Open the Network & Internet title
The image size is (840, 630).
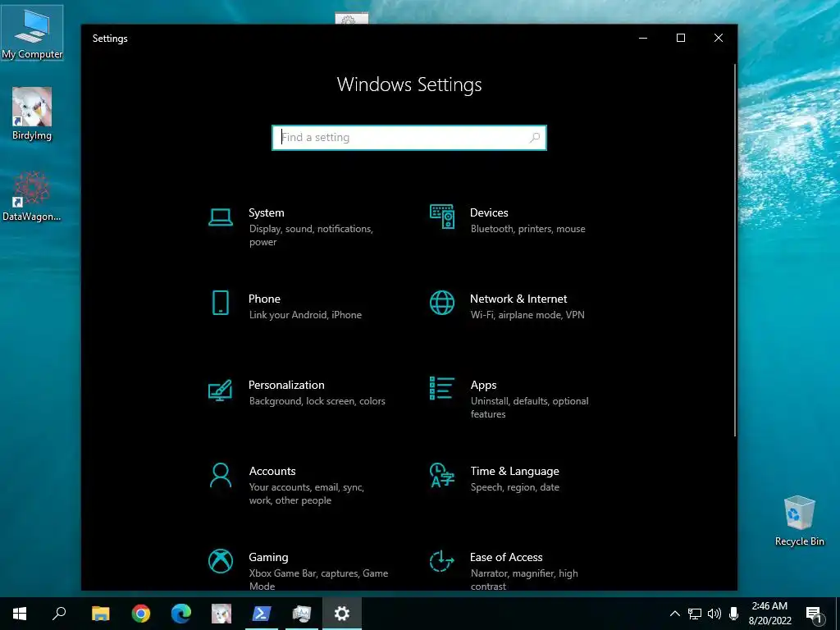pos(518,299)
